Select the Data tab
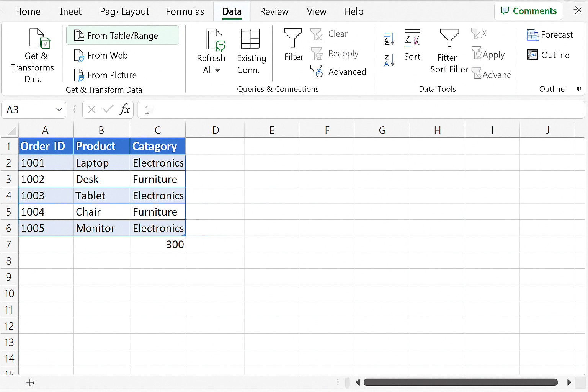 (x=232, y=11)
